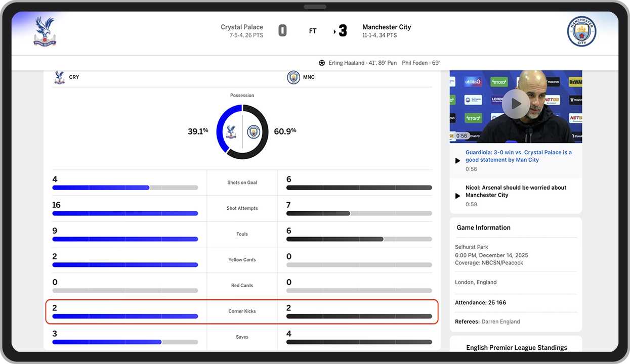Click the English Premier League Standings heading
Viewport: 630px width, 364px height.
(516, 348)
